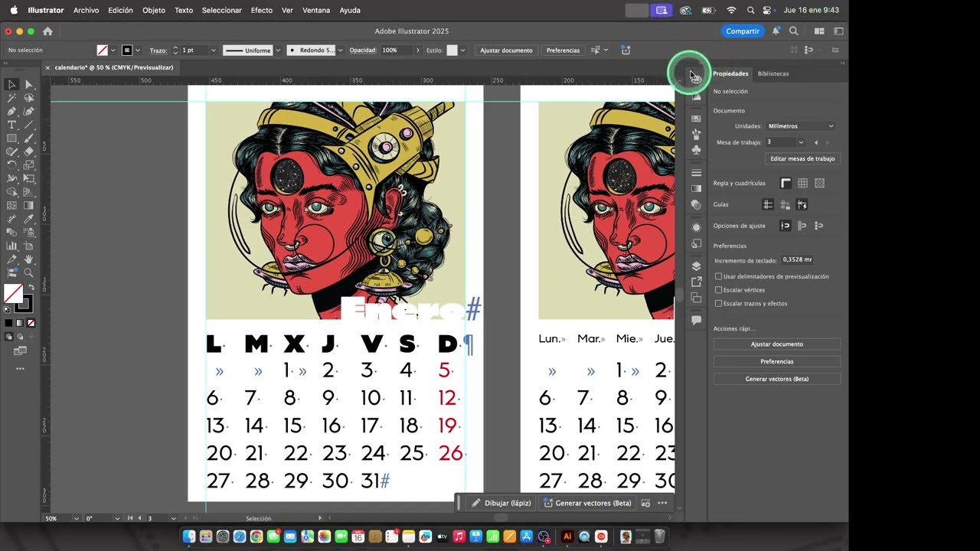Viewport: 980px width, 551px height.
Task: Open the Ventana menu
Action: click(x=316, y=10)
